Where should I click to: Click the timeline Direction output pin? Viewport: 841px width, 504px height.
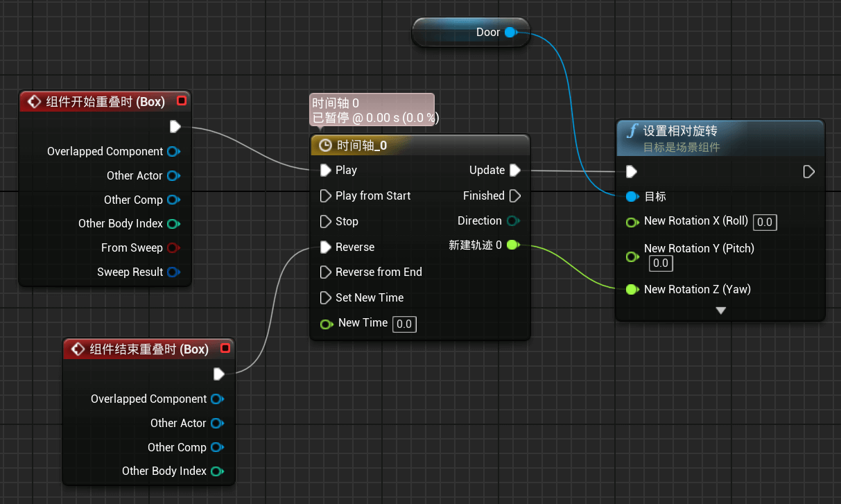[513, 221]
